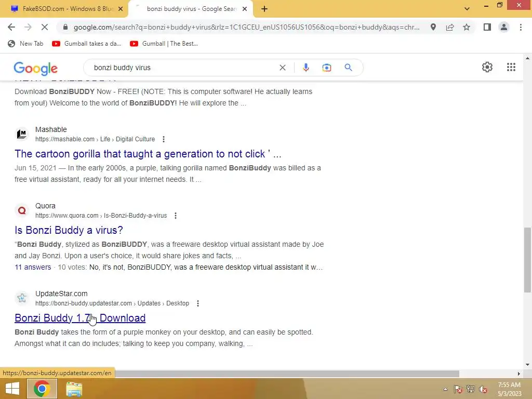Open the New Tab bookmark
Viewport: 532px width, 399px height.
coord(26,44)
